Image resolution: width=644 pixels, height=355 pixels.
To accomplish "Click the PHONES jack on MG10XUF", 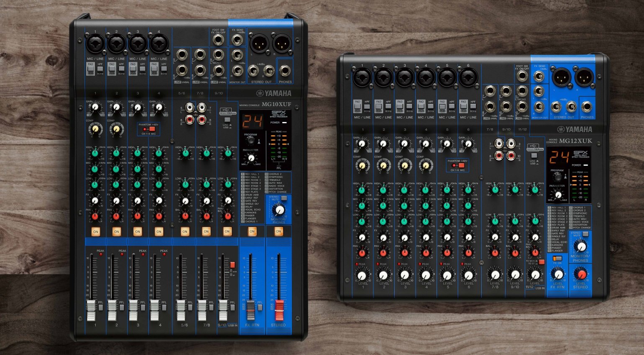I will [x=285, y=71].
